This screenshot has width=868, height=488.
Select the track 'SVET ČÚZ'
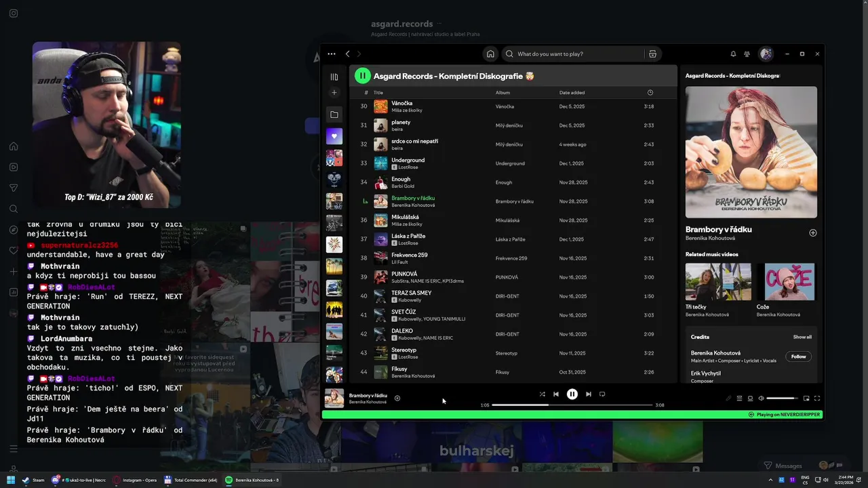(x=404, y=312)
